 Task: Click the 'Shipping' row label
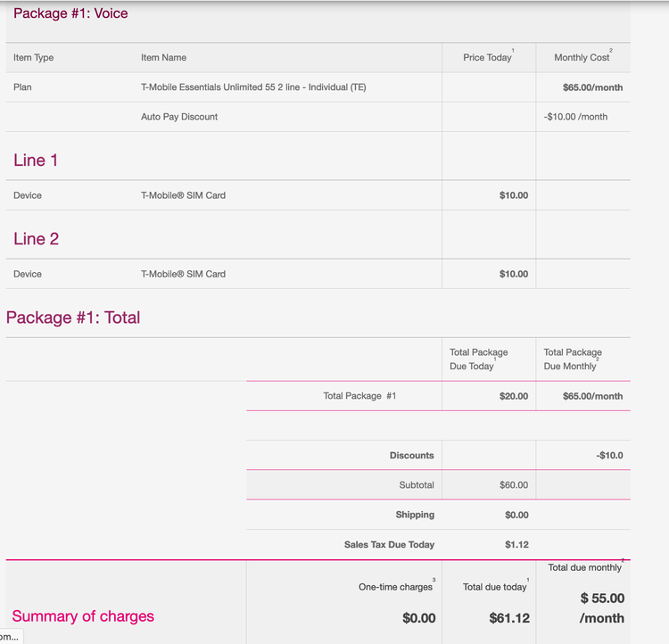[x=415, y=515]
